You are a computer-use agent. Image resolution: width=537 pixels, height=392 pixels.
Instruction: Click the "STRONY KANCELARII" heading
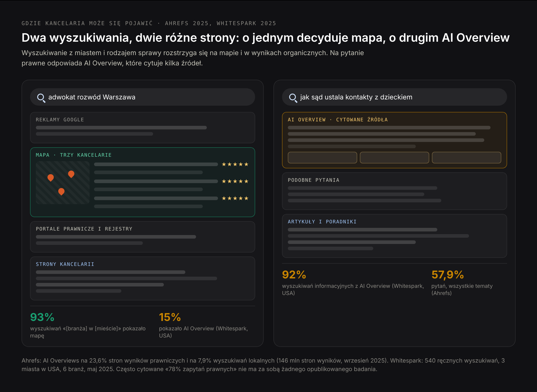coord(65,264)
